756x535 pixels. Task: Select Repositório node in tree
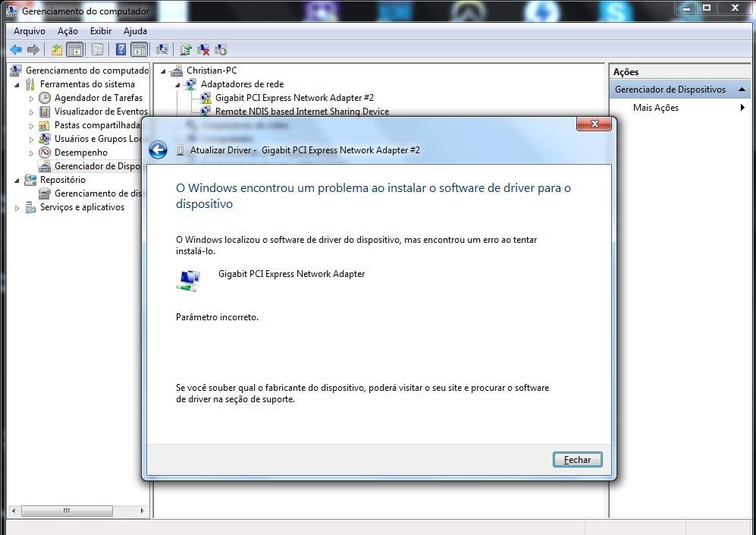coord(63,179)
